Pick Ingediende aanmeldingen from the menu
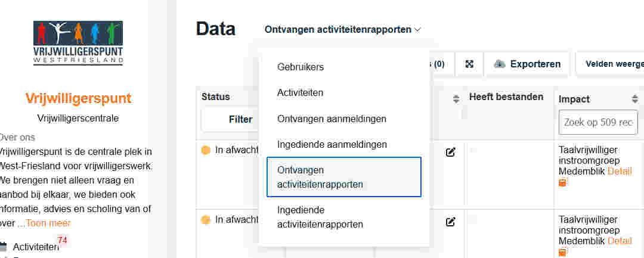644x258 pixels. 332,144
